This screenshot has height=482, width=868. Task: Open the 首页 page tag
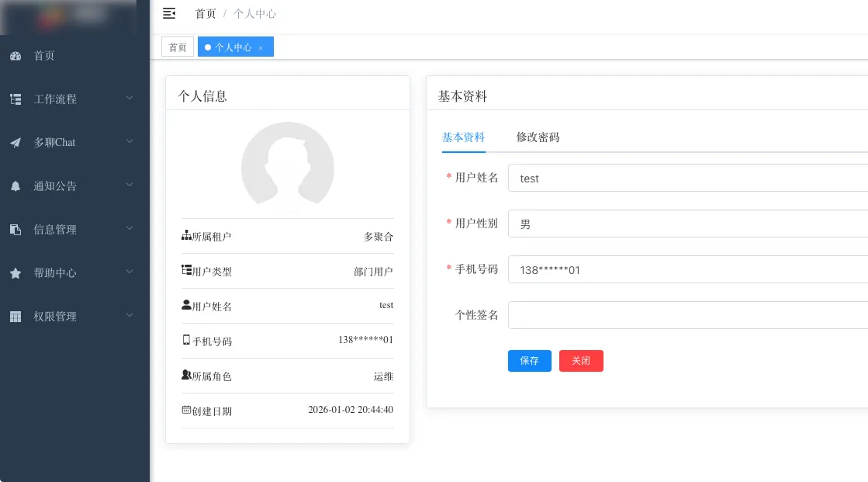[x=178, y=47]
